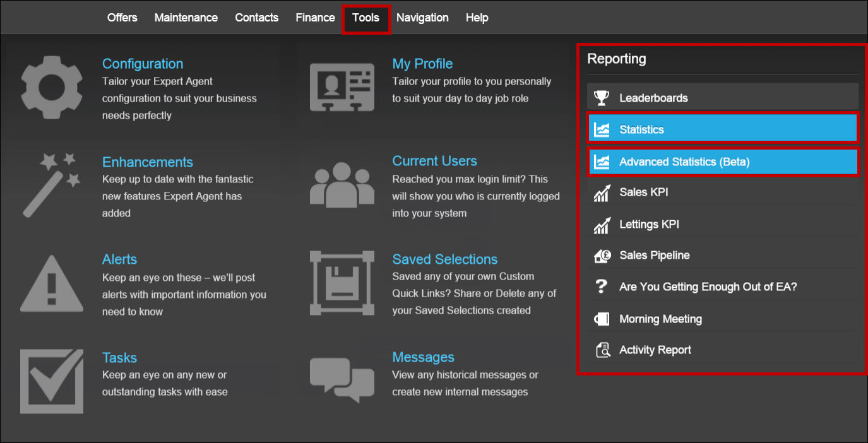This screenshot has width=868, height=443.
Task: View the Current Users link
Action: [x=434, y=161]
